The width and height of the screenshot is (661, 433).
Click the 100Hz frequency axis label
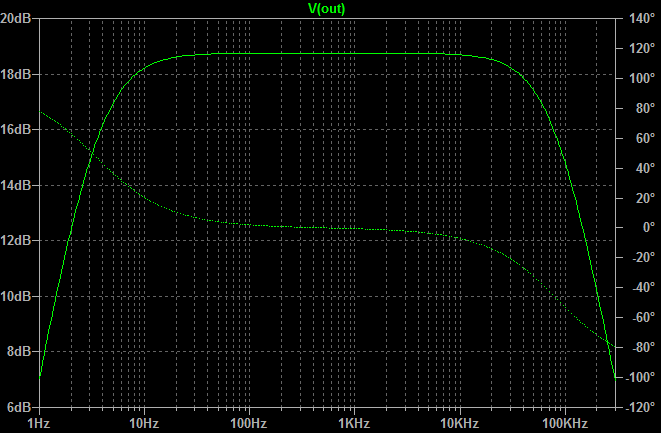(x=249, y=423)
